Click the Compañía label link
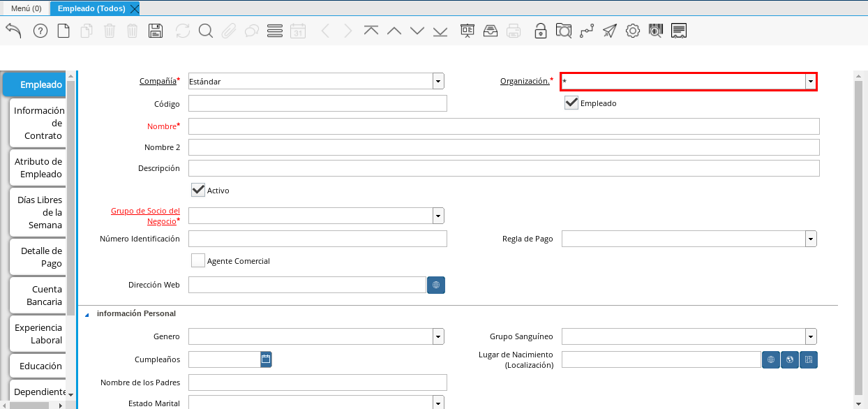Viewport: 868px width, 409px height. [158, 81]
